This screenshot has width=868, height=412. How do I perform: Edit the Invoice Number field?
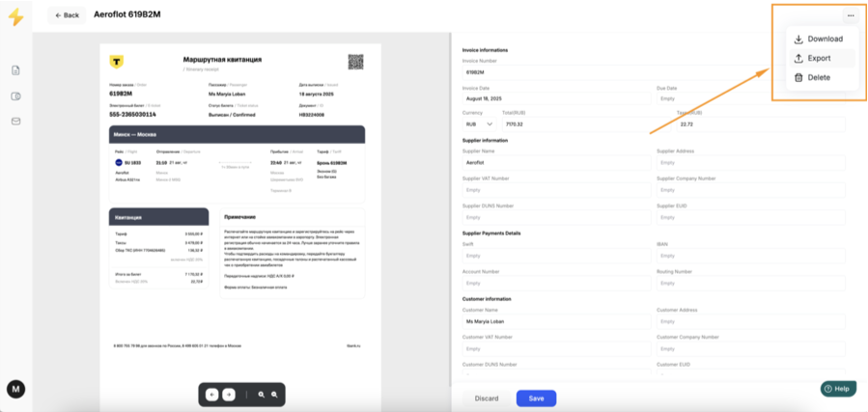click(654, 72)
